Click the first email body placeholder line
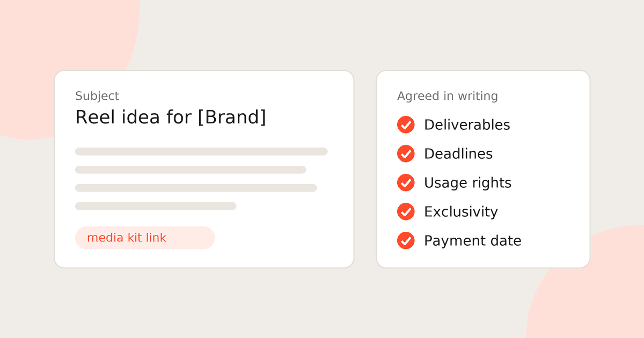The image size is (644, 338). click(201, 151)
